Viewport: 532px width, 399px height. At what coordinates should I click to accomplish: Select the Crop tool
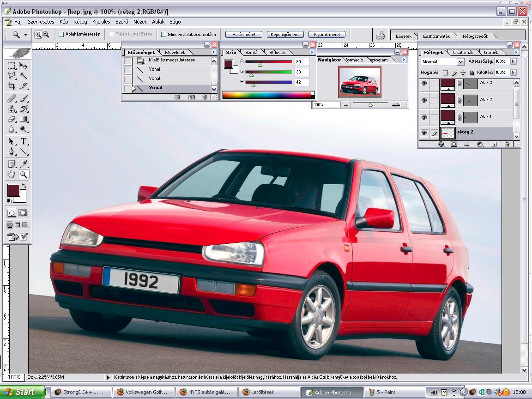coord(12,86)
